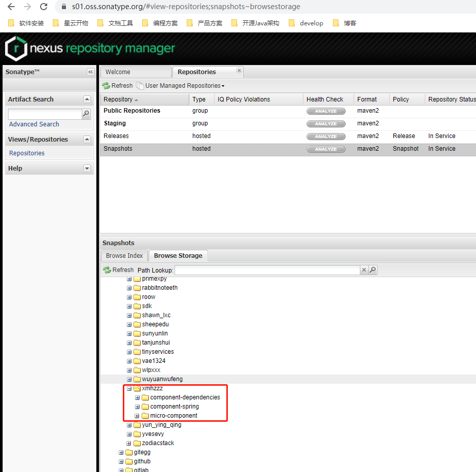Clear the Path Lookup field with the x icon
The width and height of the screenshot is (476, 472).
tap(364, 270)
